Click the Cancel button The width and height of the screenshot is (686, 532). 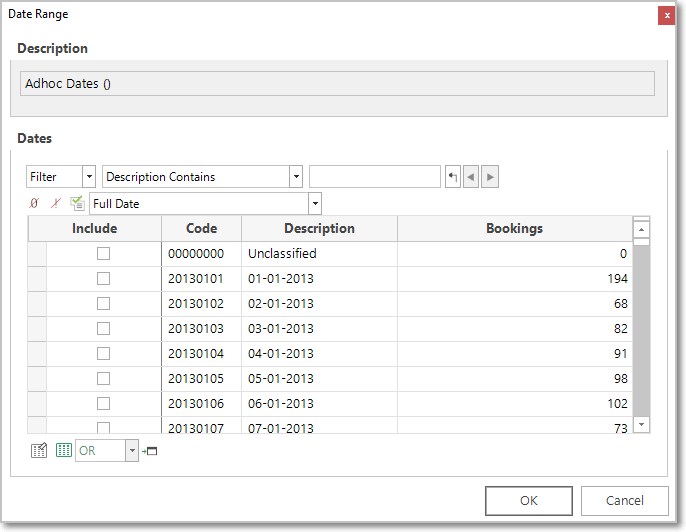(624, 500)
